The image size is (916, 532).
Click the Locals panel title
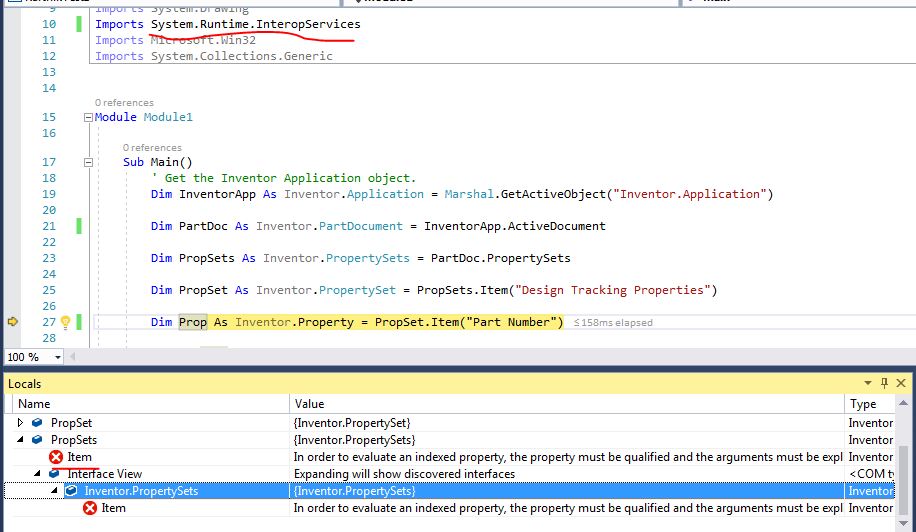25,384
